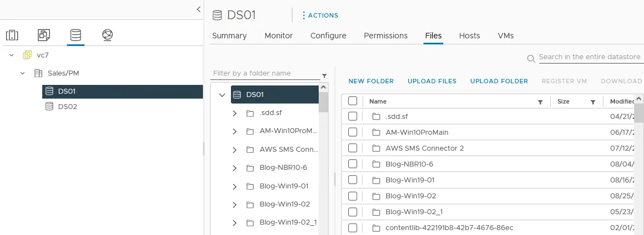Click the datastore search magnifier icon
Screen dimensions: 644x235
pyautogui.click(x=530, y=58)
